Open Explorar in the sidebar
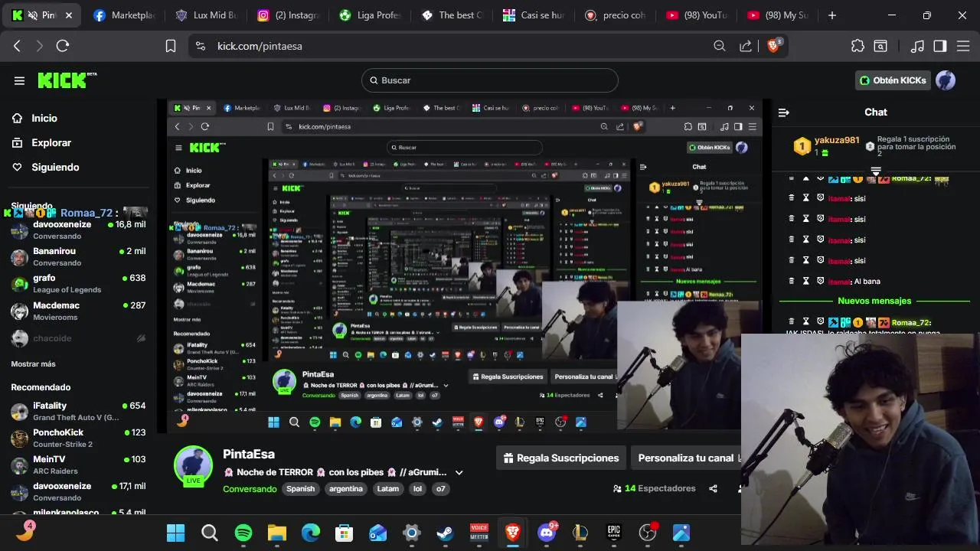 coord(51,142)
